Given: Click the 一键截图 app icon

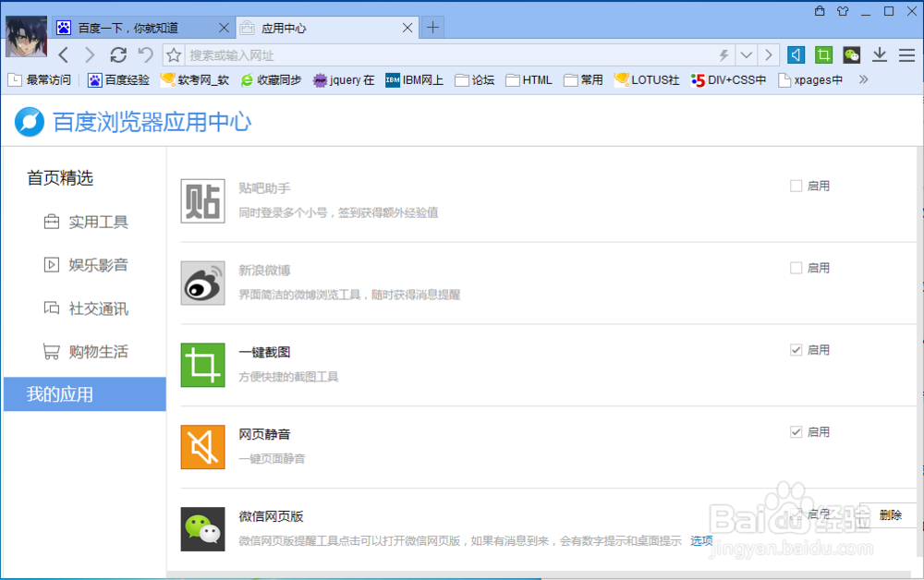Looking at the screenshot, I should [202, 365].
